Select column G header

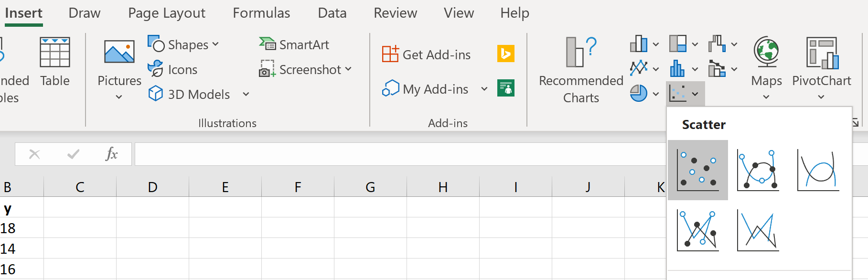click(370, 187)
